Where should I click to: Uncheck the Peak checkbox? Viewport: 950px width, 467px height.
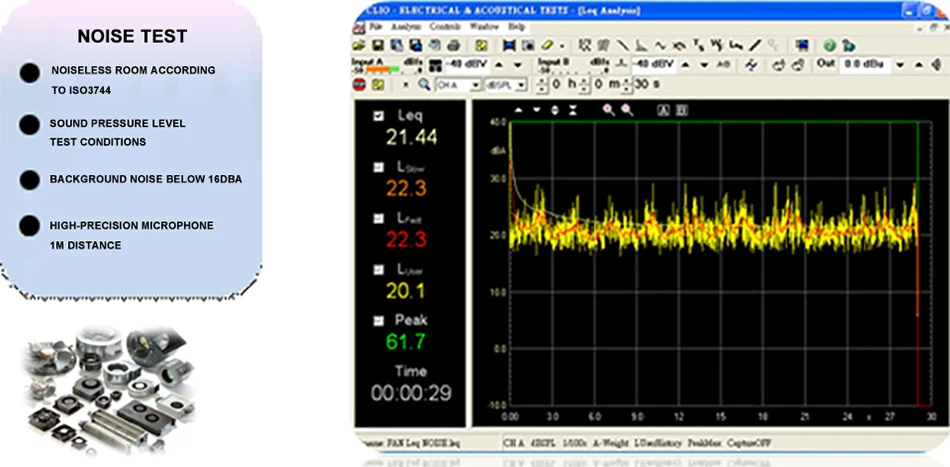click(378, 321)
